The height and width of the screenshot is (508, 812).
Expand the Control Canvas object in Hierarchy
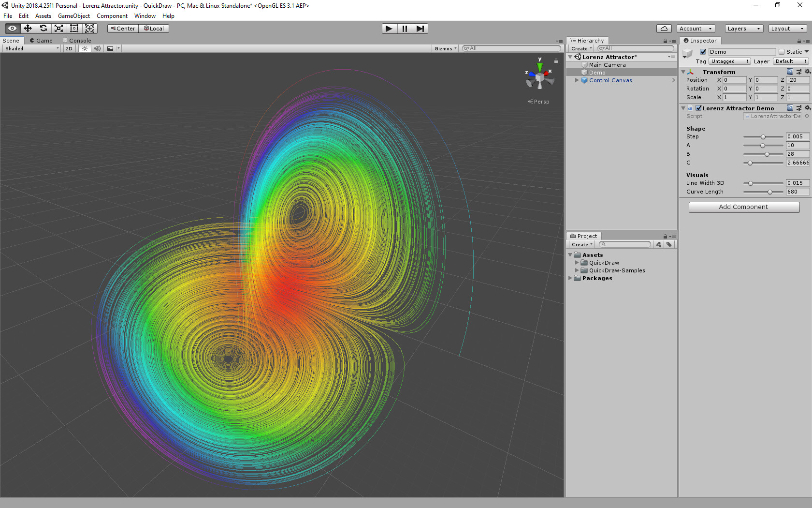576,80
